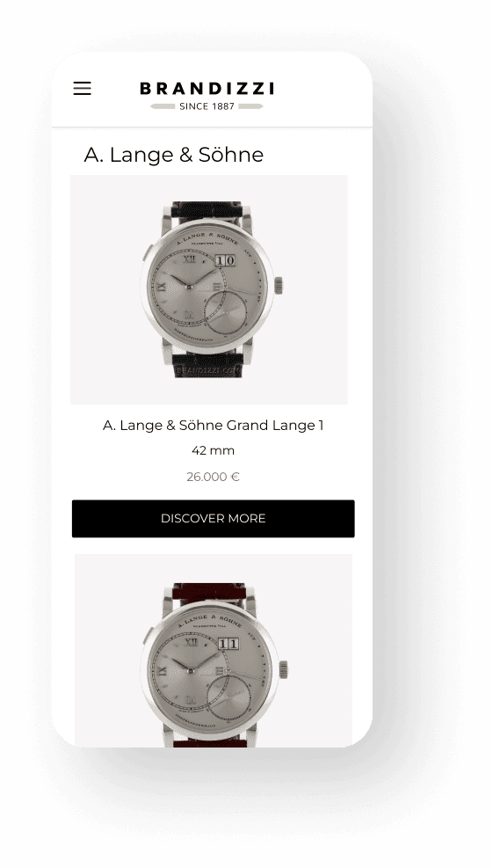Click the SINCE 1887 tagline badge

pos(207,106)
